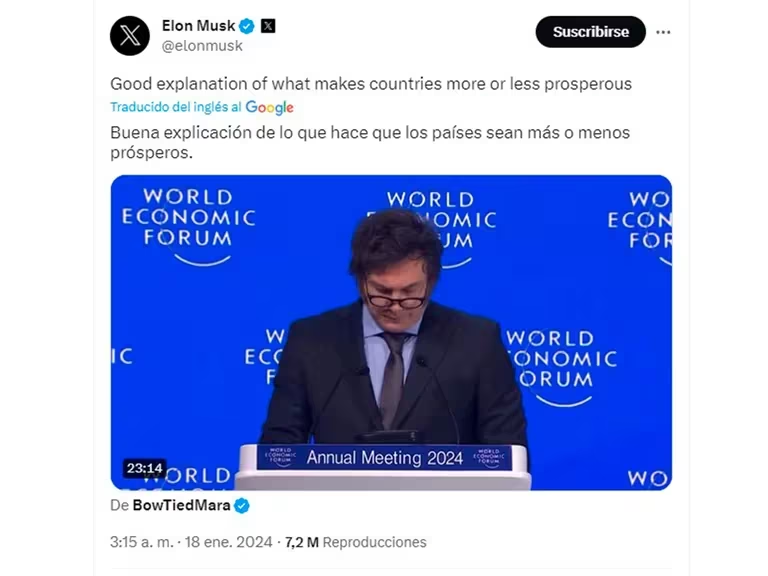Viewport: 768px width, 576px height.
Task: Click 'Traducido del inglés al' translation link
Action: click(176, 107)
